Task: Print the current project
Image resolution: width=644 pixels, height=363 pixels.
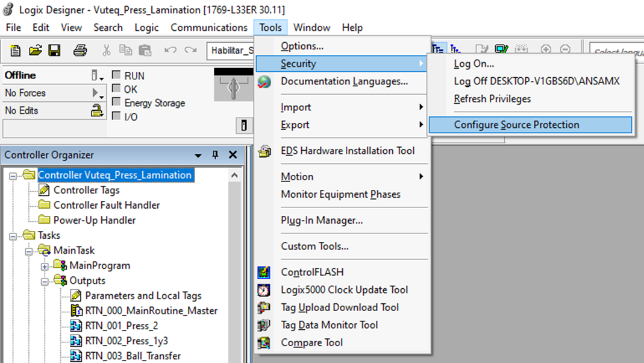Action: click(79, 50)
